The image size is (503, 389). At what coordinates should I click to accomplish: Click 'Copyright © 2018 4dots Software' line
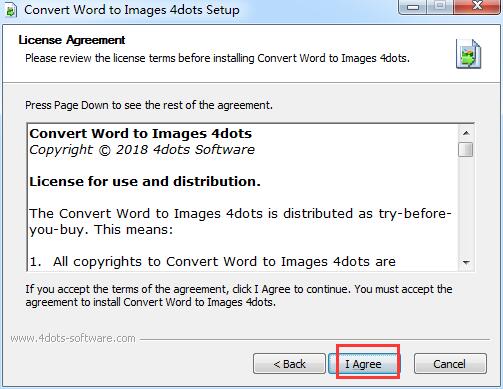click(142, 150)
